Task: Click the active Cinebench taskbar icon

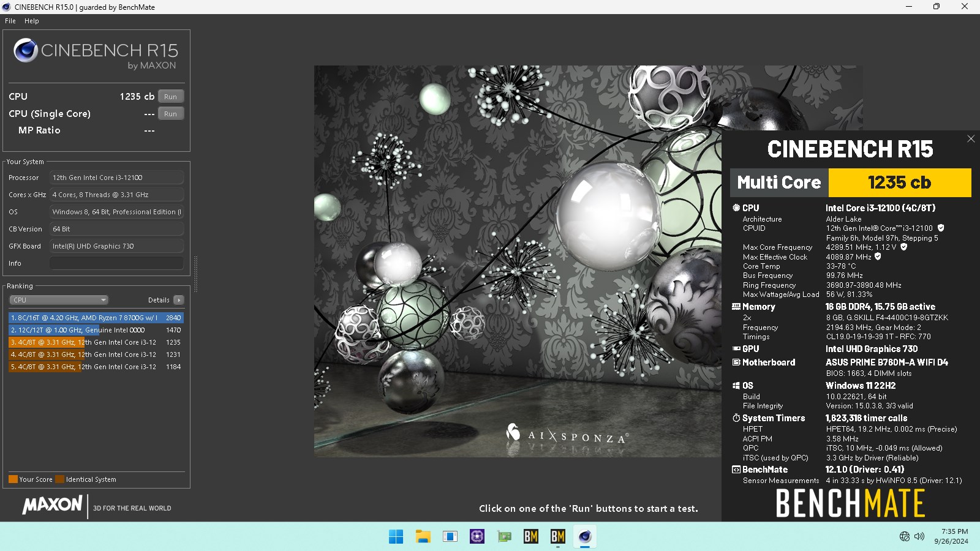Action: (585, 536)
